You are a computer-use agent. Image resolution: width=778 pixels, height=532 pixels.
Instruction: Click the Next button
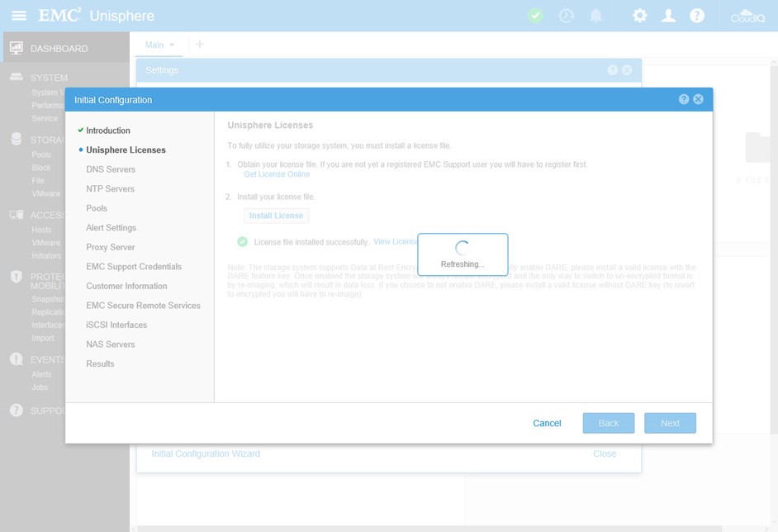click(670, 423)
